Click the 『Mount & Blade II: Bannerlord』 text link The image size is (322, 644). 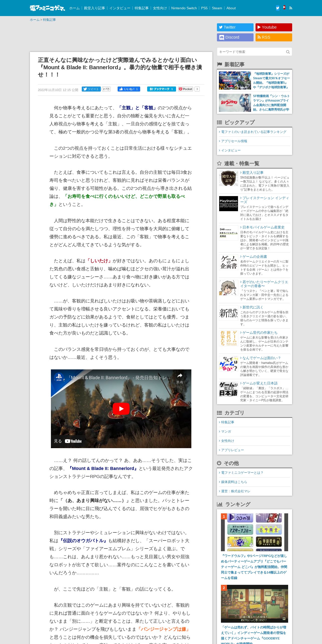(103, 468)
